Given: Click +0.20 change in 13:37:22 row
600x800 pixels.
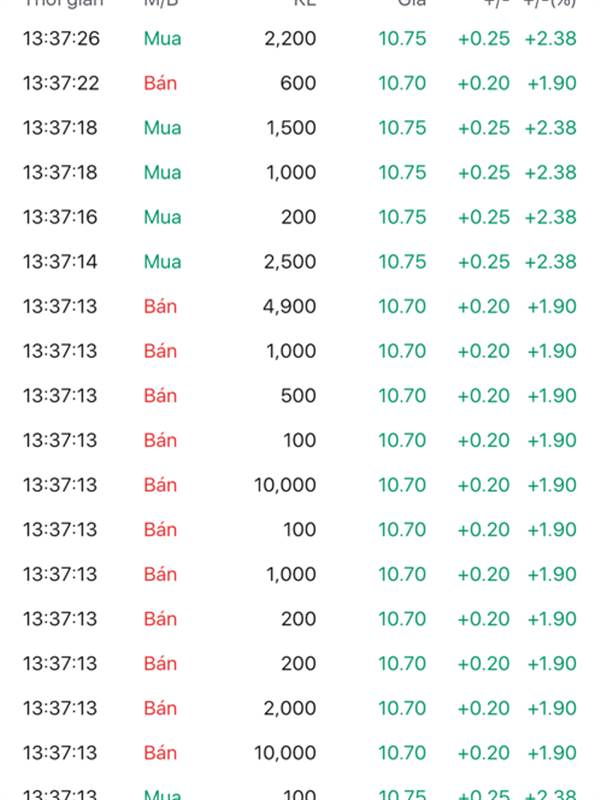Looking at the screenshot, I should (484, 83).
